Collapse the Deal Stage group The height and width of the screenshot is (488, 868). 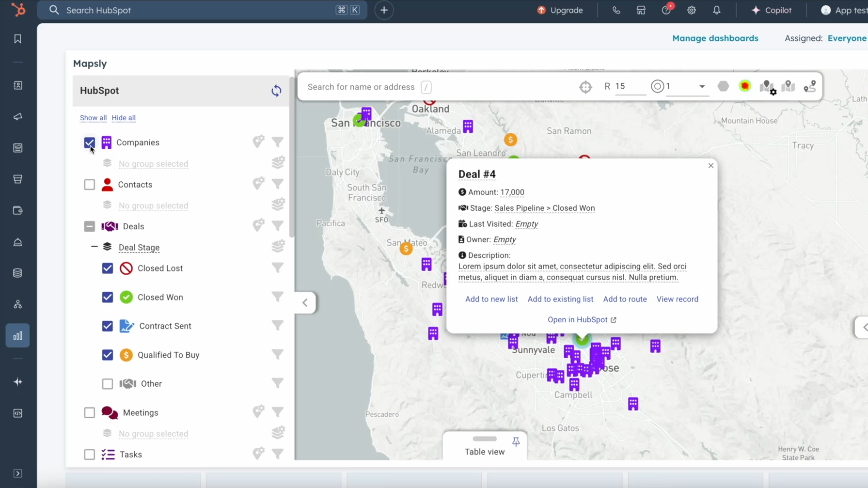[95, 247]
